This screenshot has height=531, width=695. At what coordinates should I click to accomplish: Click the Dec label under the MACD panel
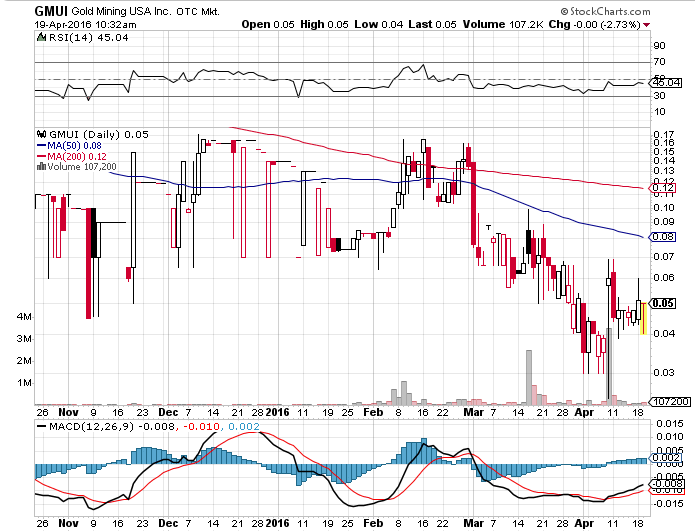[168, 523]
